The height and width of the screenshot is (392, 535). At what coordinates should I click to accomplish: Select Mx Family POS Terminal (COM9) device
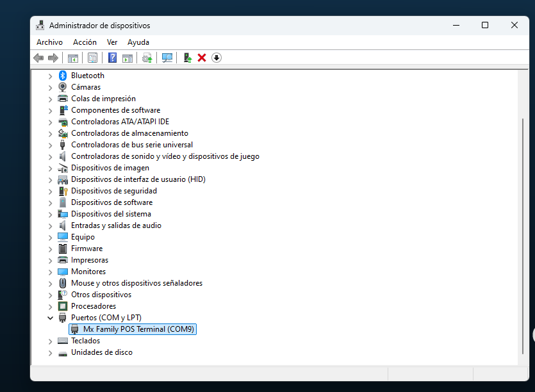tap(139, 329)
